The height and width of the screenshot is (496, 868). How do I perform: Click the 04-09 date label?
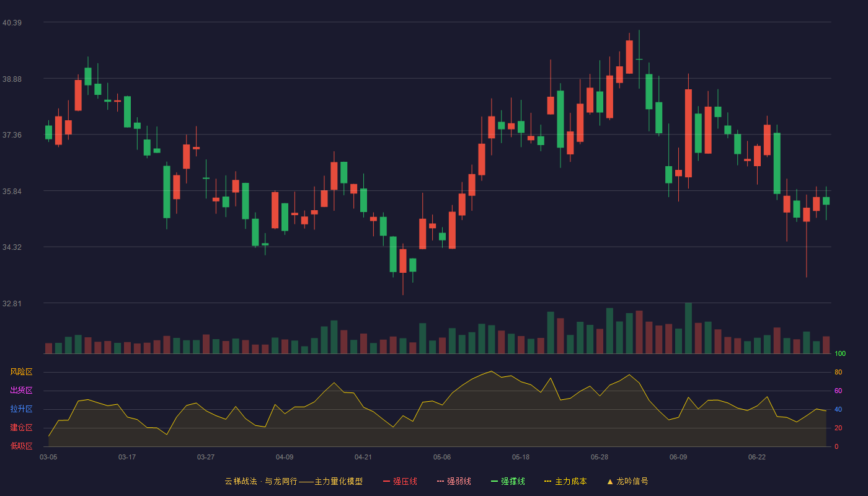285,457
